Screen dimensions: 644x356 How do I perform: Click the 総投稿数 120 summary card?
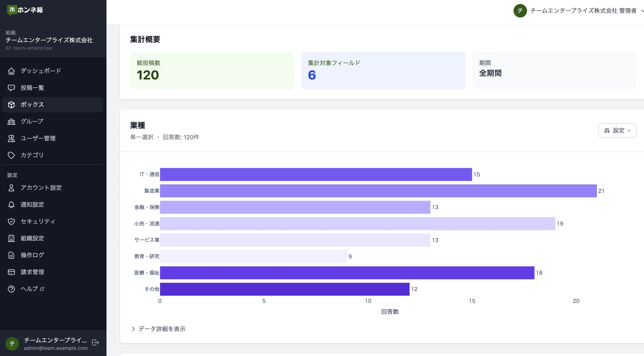pos(212,70)
